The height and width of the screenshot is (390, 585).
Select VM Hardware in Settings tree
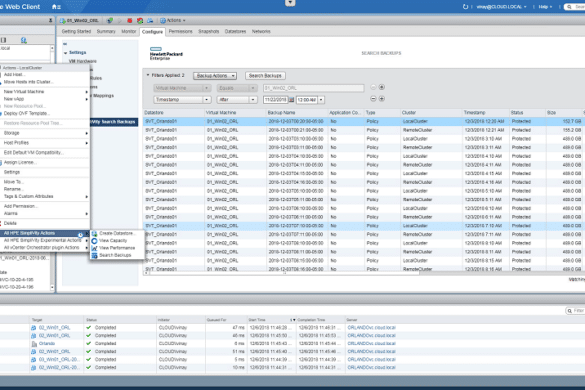(x=82, y=61)
